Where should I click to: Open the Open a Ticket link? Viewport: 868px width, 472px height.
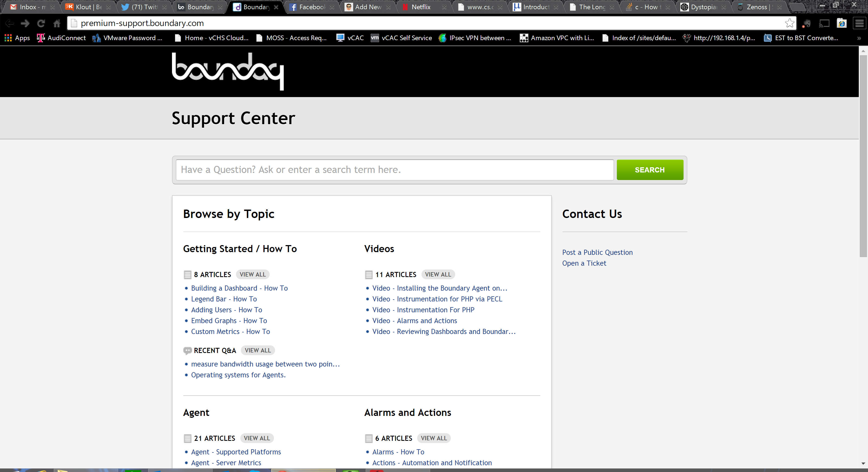[584, 263]
